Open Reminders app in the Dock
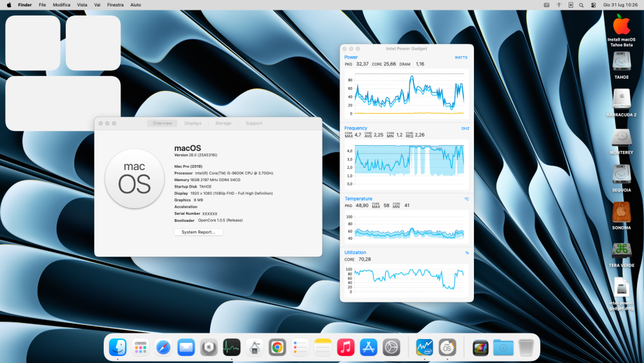The width and height of the screenshot is (644, 363). coord(300,348)
